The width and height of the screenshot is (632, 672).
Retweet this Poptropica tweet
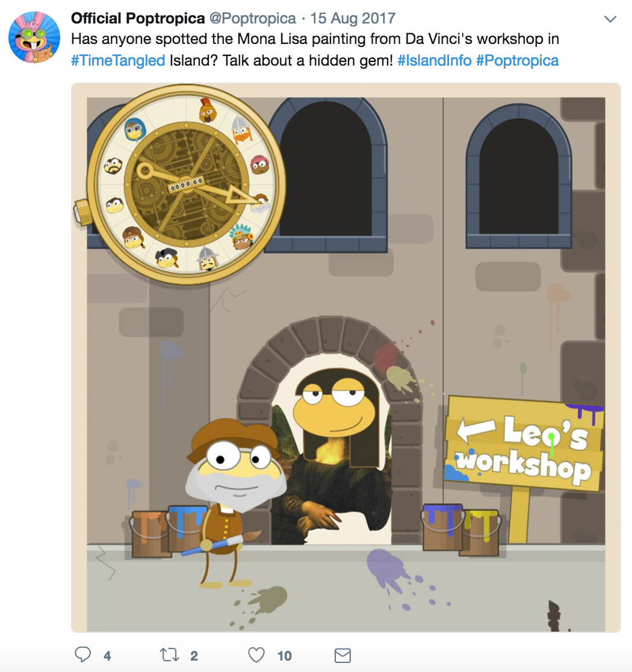(x=169, y=655)
